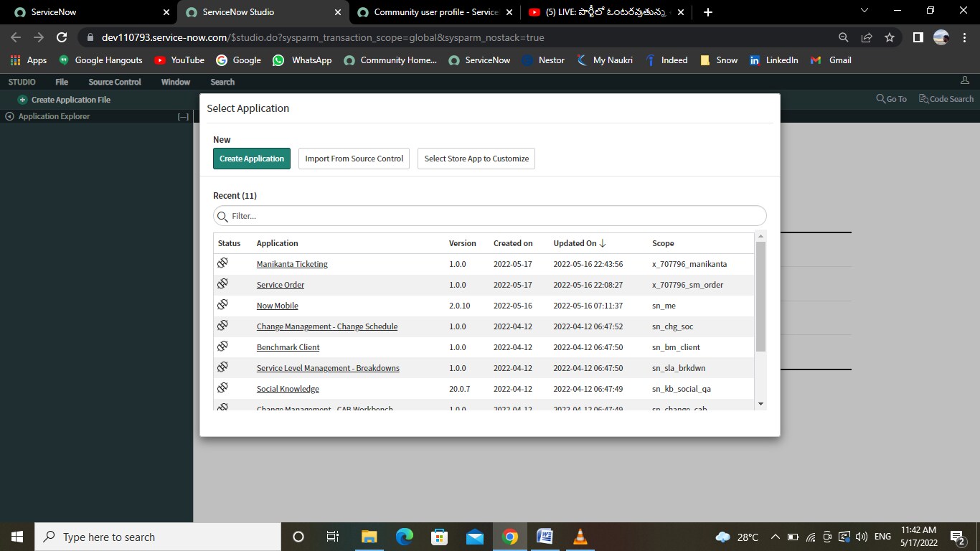Open Chrome zoom magnifier icon in address bar
The width and height of the screenshot is (980, 551).
click(844, 37)
